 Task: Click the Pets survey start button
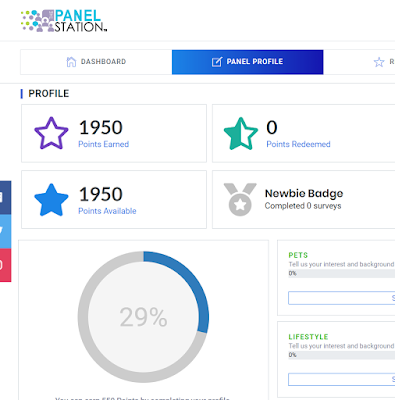pyautogui.click(x=342, y=298)
